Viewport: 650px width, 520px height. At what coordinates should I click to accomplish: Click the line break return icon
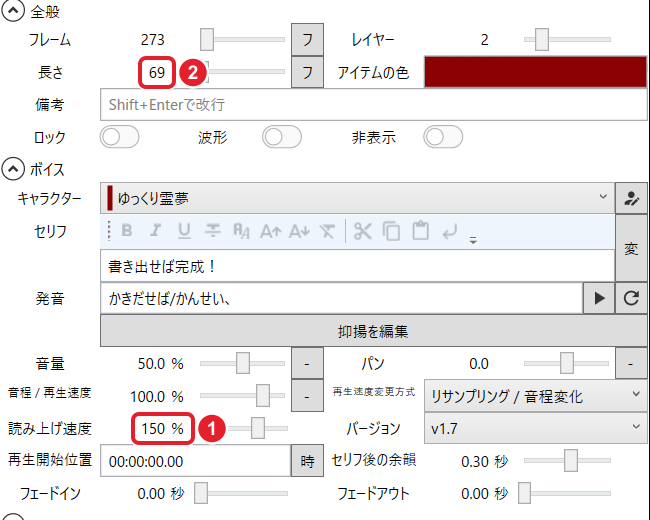[449, 231]
